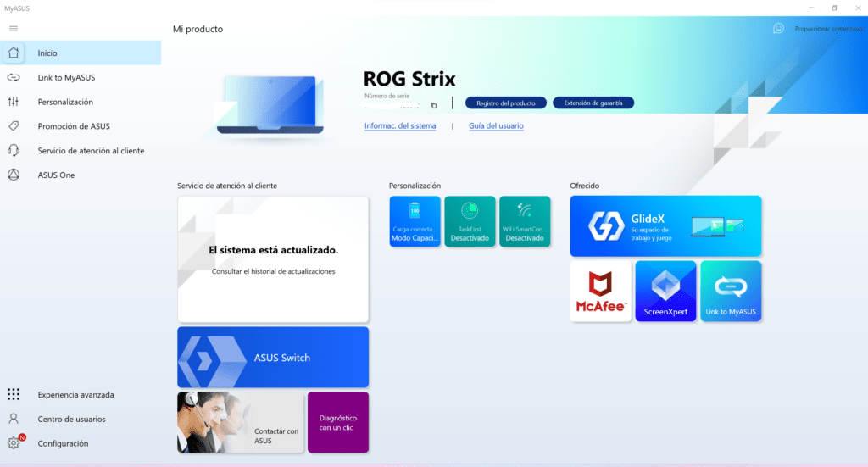
Task: Copy the serial number with the copy icon
Action: click(x=433, y=105)
